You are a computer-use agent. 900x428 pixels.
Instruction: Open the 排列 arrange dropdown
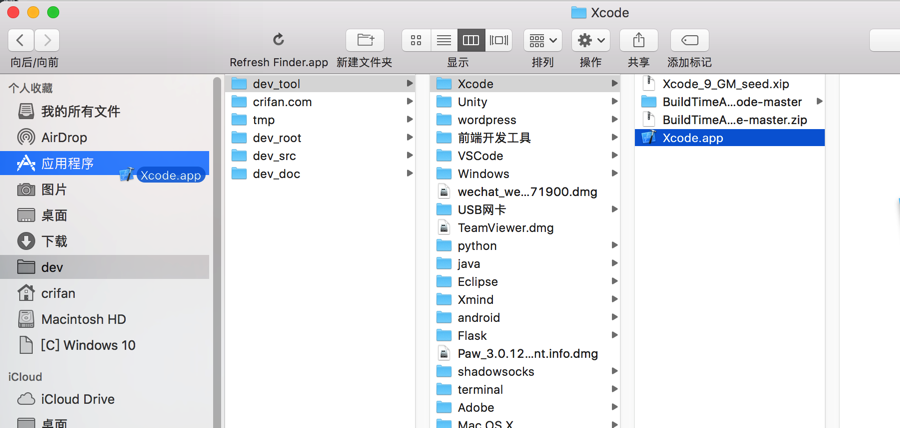(542, 40)
